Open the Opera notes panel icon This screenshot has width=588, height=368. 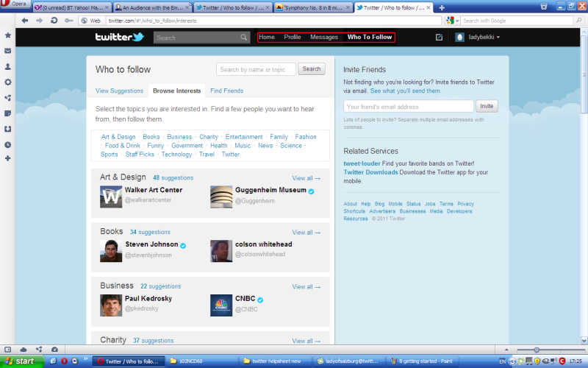click(x=7, y=113)
